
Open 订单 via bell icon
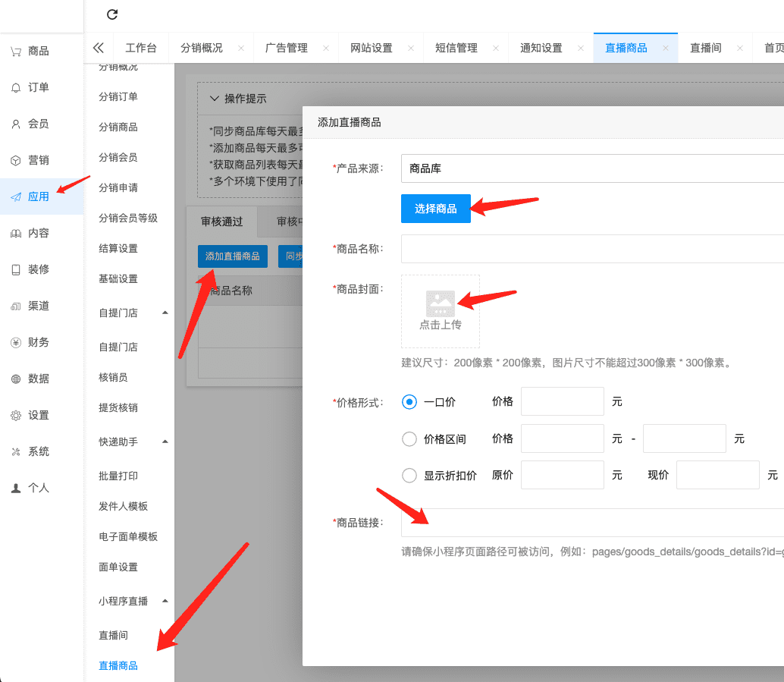point(16,88)
